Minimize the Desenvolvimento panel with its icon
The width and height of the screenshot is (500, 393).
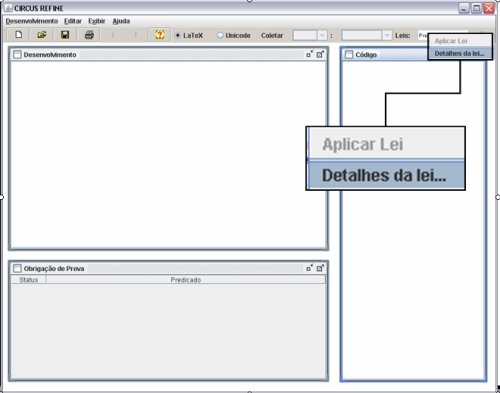point(310,54)
